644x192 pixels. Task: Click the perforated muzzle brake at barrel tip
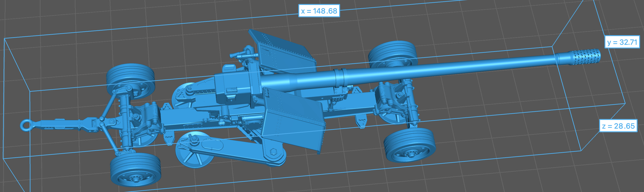coord(586,56)
